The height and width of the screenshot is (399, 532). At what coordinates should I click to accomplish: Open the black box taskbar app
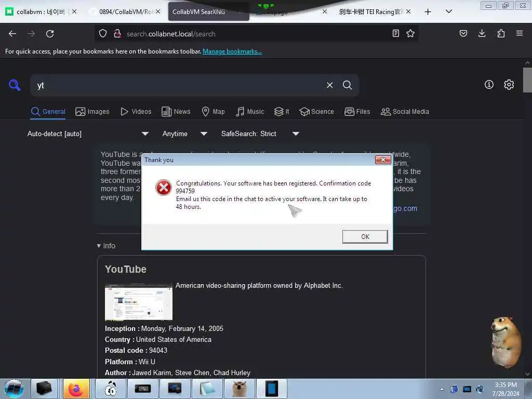click(x=44, y=389)
